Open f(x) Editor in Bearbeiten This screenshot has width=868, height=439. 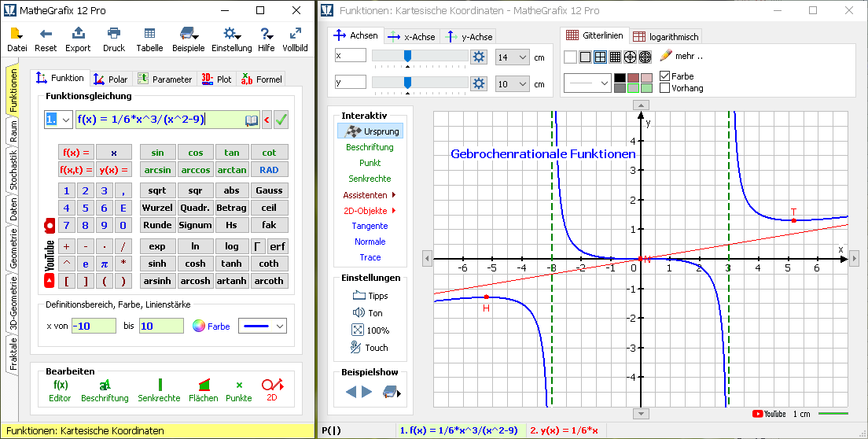coord(60,391)
